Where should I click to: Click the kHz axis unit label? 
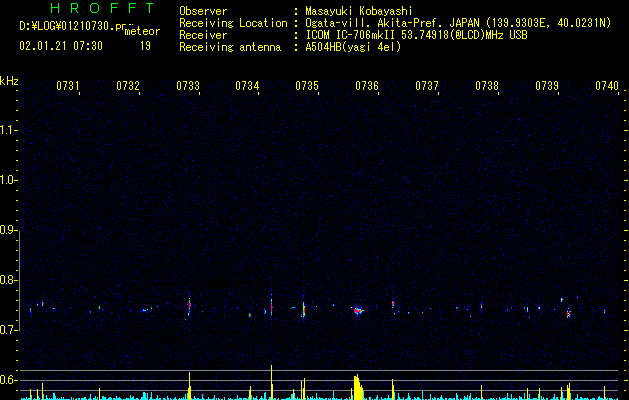coord(9,81)
